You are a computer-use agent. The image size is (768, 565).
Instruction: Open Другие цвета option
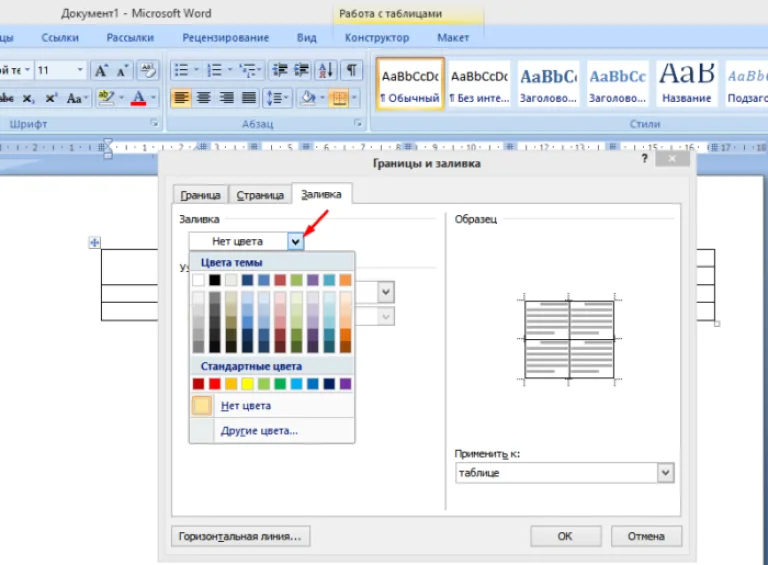pos(272,431)
